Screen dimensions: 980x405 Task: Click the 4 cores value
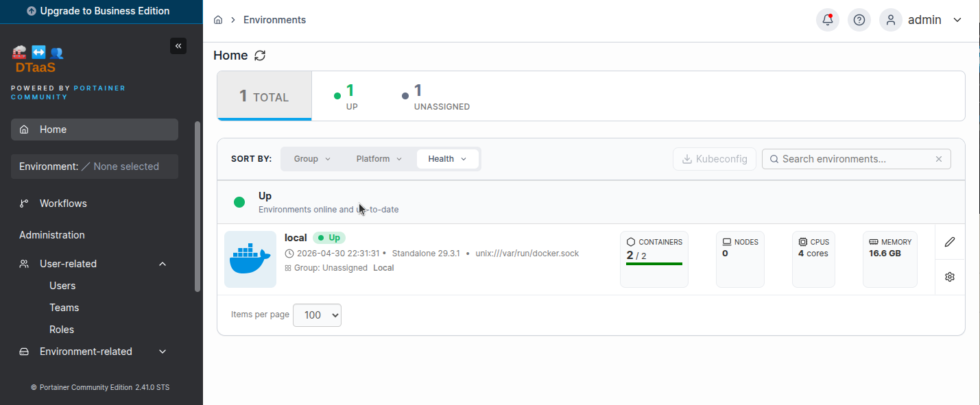point(813,254)
